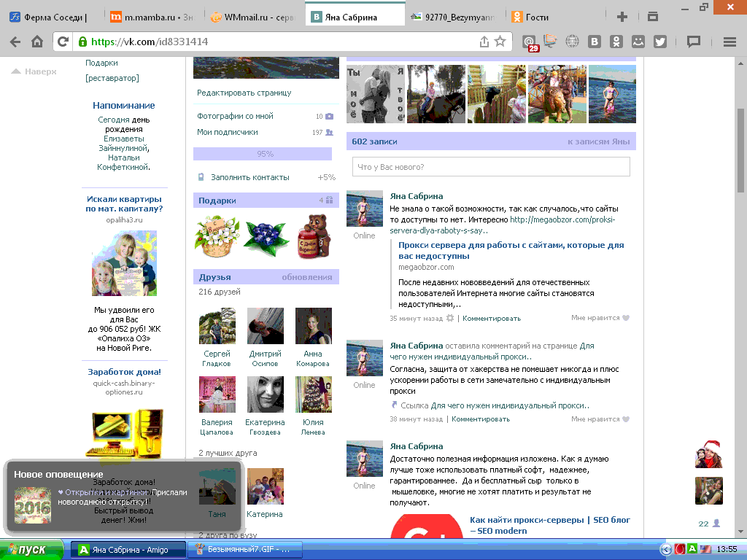Click the Наверх link to go to top
Viewport: 747px width, 560px height.
(x=34, y=71)
